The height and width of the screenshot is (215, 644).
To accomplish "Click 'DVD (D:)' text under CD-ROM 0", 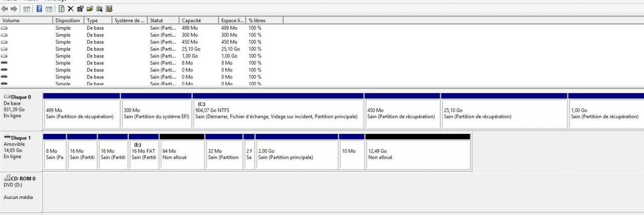I will point(14,185).
